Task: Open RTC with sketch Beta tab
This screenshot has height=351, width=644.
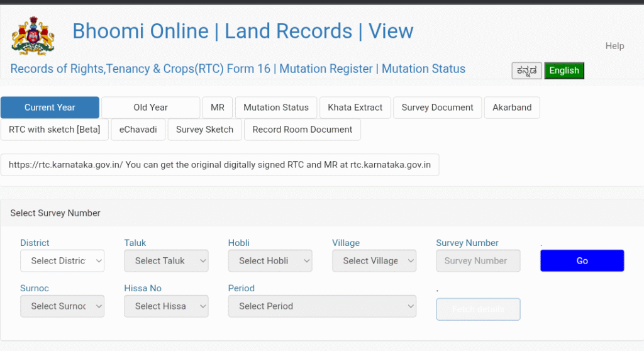Action: click(x=54, y=130)
